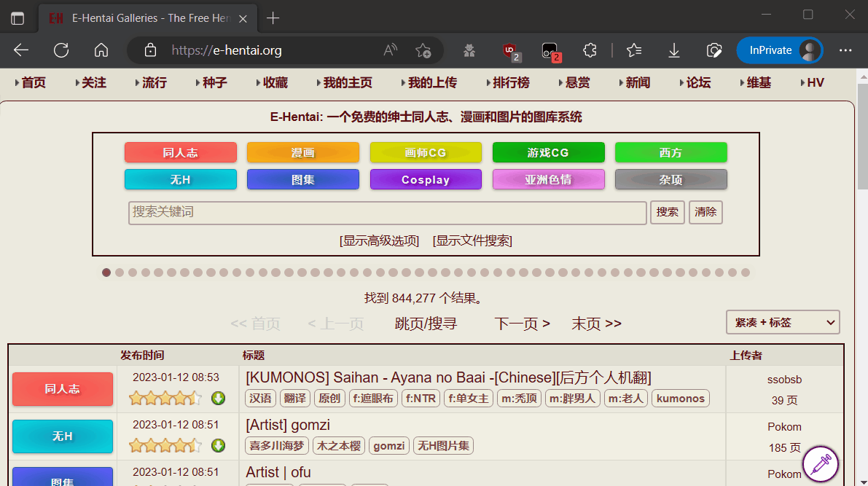Open a new tab with the plus icon
Screen dimensions: 868x486
(273, 18)
